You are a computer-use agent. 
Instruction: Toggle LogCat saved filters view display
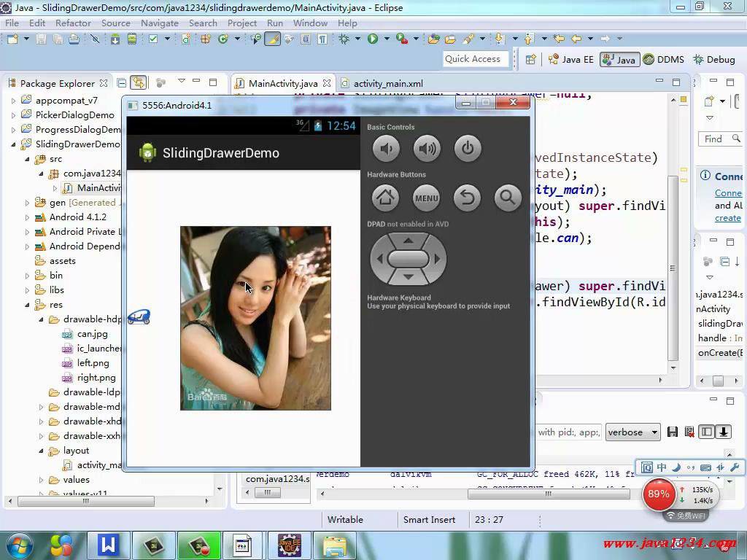click(707, 432)
